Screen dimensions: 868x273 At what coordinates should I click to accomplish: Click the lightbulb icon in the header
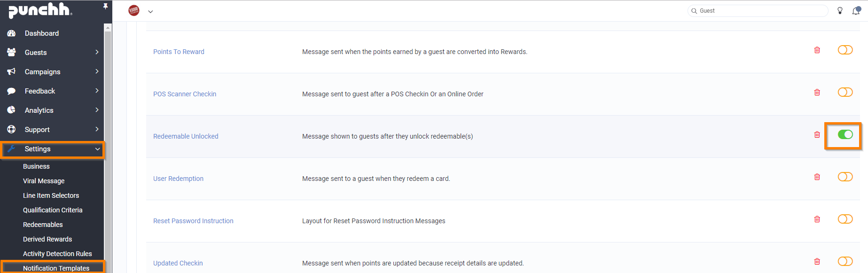[840, 11]
